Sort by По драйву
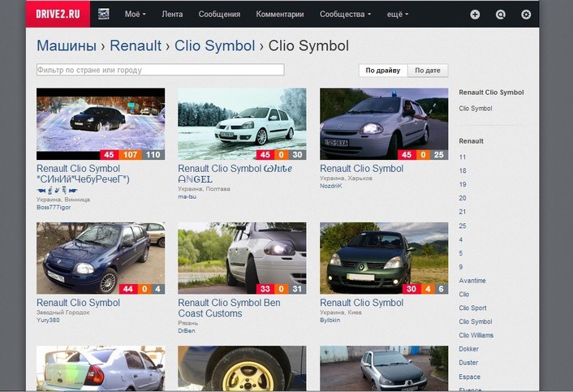The image size is (573, 392). point(382,71)
